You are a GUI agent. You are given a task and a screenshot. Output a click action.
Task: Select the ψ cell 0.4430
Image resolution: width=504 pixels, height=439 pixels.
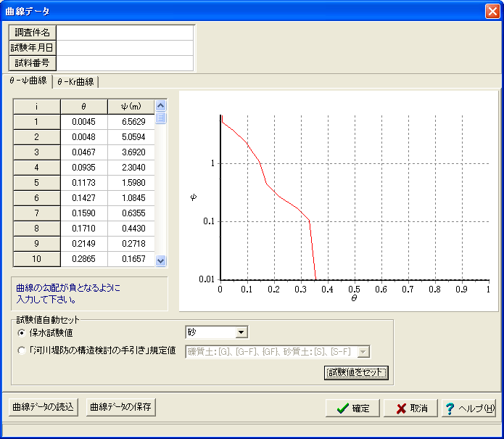click(x=131, y=229)
